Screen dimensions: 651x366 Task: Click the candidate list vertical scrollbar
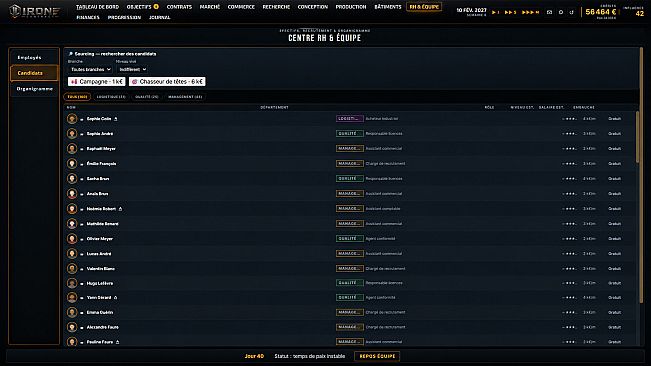pyautogui.click(x=637, y=137)
